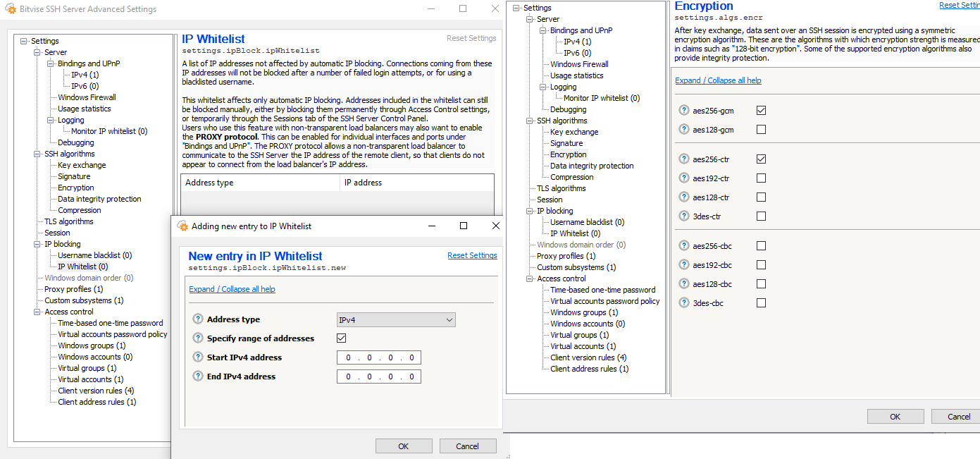The image size is (980, 459).
Task: Show help for 3des-cbc algorithm
Action: point(683,303)
